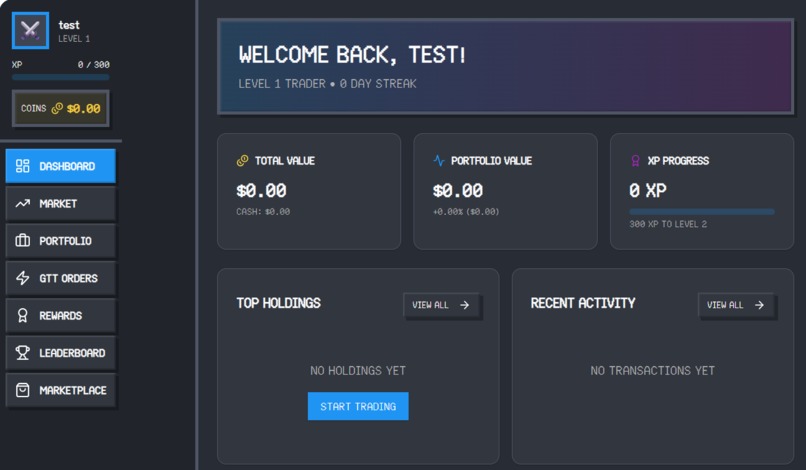Viewport: 806px width, 470px height.
Task: Click the Portfolio briefcase icon
Action: [23, 241]
